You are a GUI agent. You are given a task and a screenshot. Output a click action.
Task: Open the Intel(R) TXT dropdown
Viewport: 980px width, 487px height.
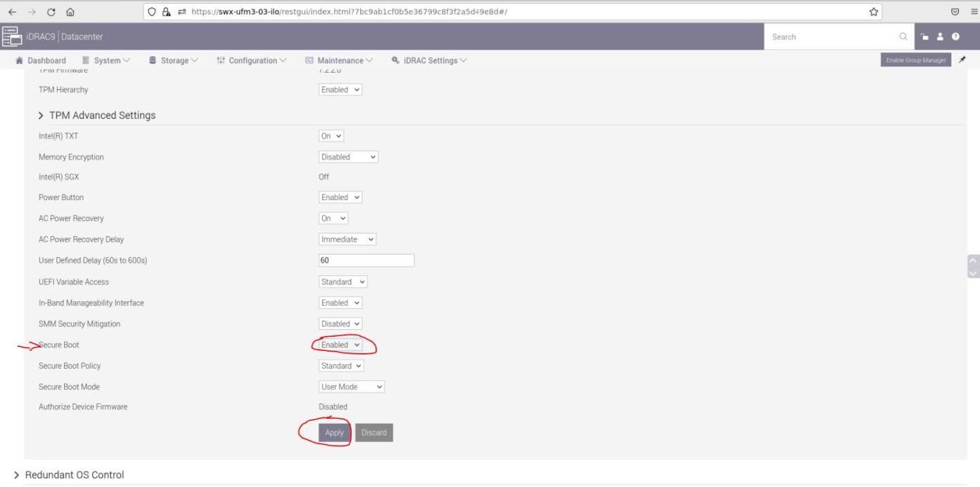pos(331,136)
